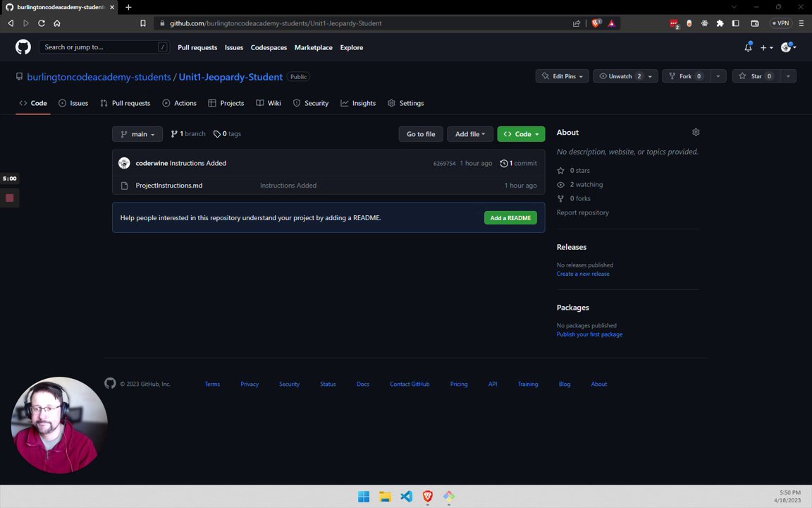Open the notifications bell icon
Viewport: 812px width, 508px height.
(x=748, y=47)
